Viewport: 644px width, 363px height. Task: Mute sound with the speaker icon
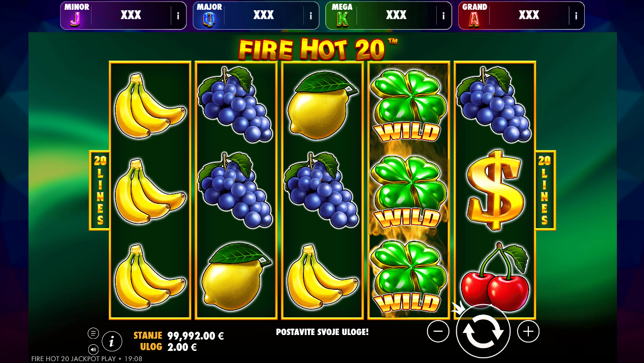[x=93, y=349]
